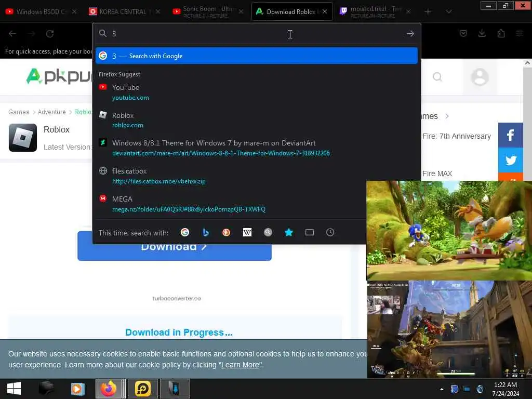Share on Twitter icon
Viewport: 532px width, 399px height.
click(511, 160)
